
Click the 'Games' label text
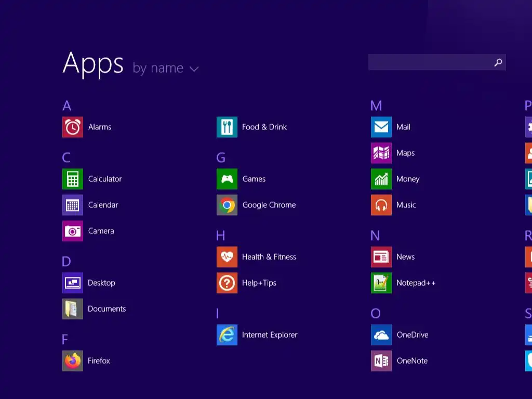coord(254,179)
